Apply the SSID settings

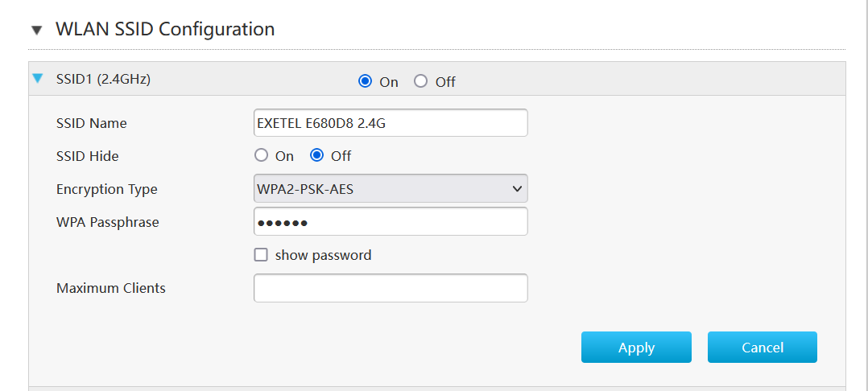tap(636, 348)
